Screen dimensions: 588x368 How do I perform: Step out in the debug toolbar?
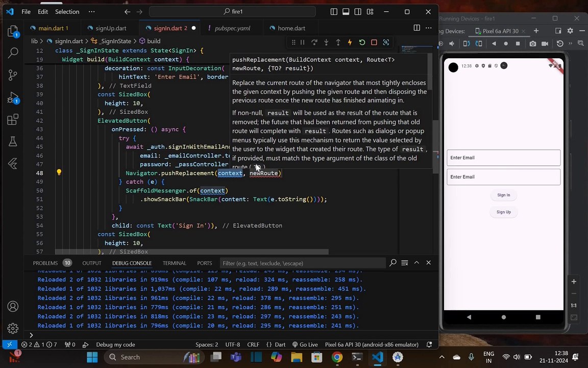(338, 42)
